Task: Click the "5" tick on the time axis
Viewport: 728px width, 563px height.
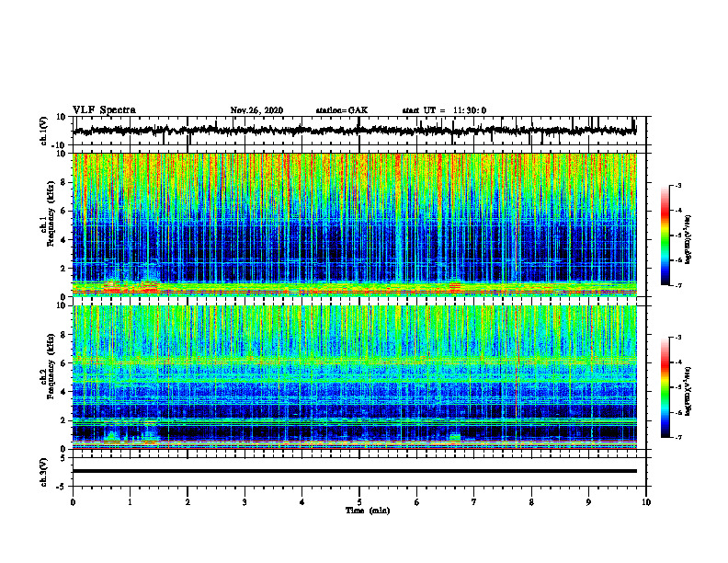Action: (x=359, y=502)
